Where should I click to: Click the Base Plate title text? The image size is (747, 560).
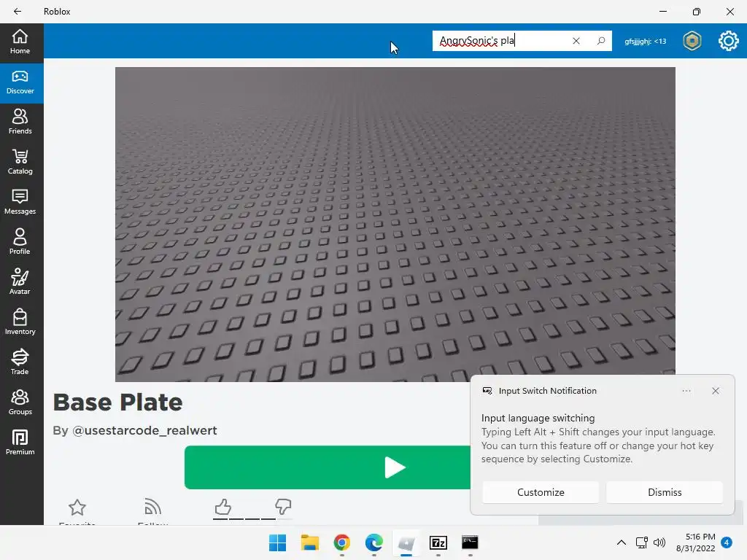point(117,402)
